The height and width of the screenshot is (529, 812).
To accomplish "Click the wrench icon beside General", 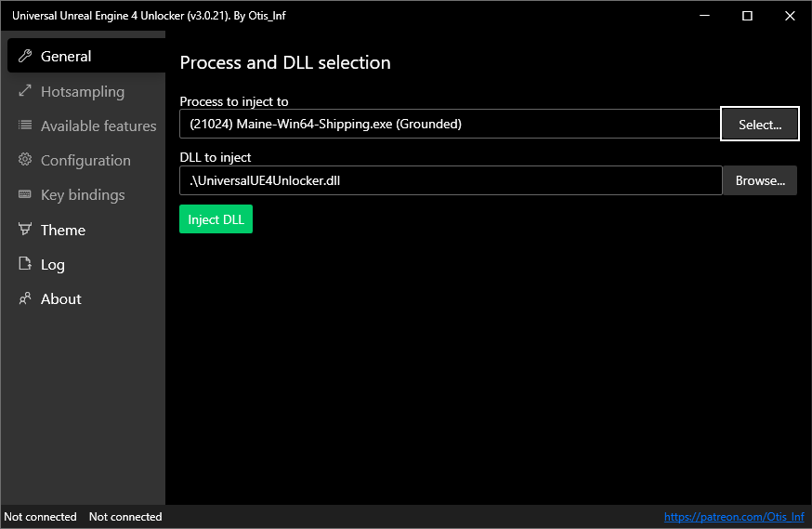I will [25, 56].
